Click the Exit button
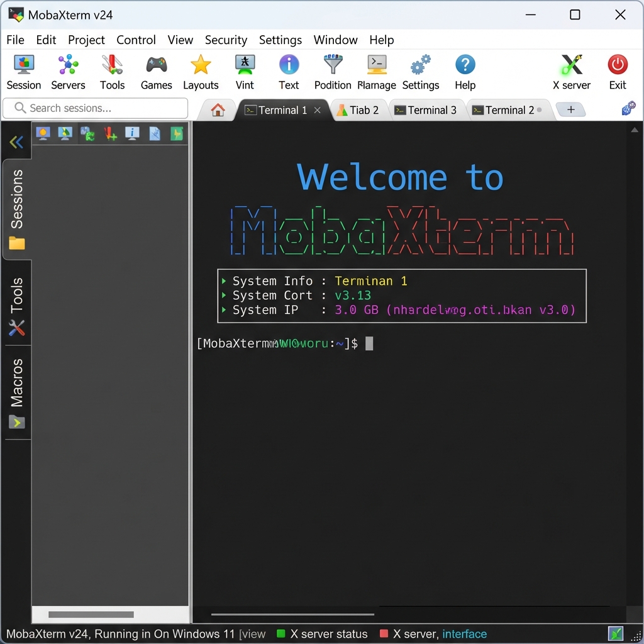 coord(617,70)
